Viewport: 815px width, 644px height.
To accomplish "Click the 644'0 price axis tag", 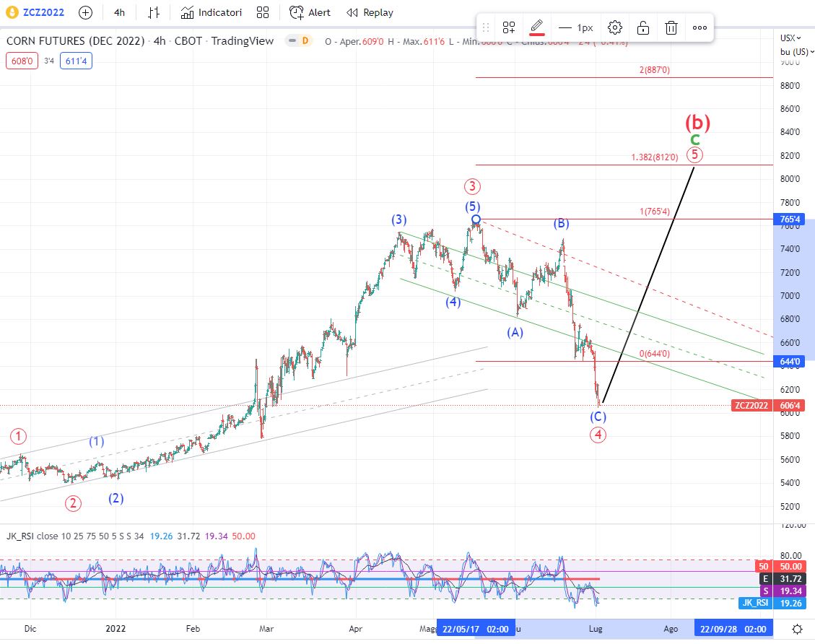I will point(790,361).
